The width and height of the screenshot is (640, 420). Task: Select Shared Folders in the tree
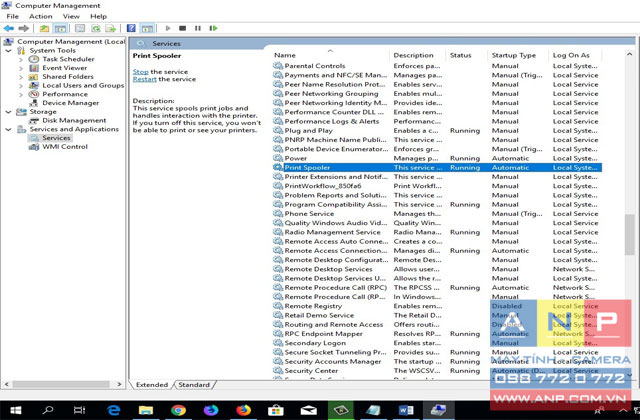[68, 77]
